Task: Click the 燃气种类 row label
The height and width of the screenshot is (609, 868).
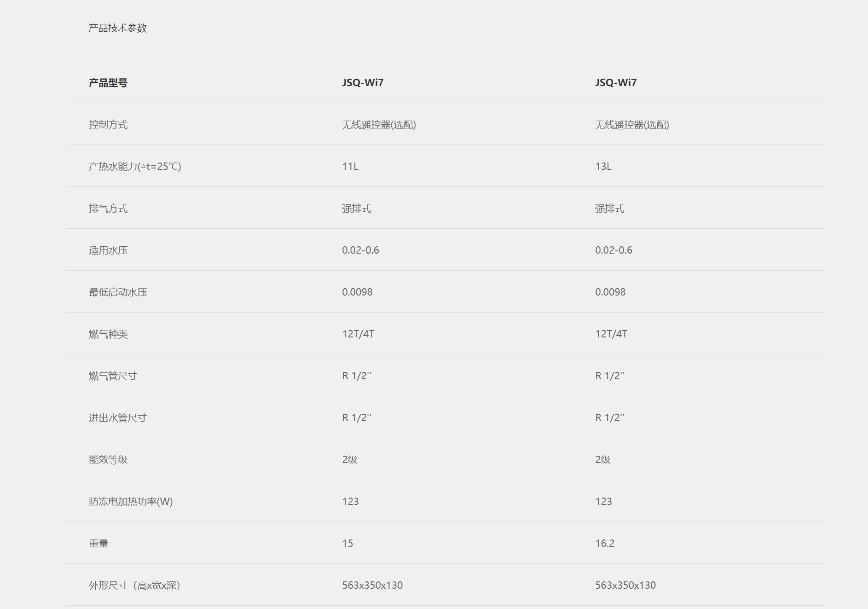Action: point(108,334)
